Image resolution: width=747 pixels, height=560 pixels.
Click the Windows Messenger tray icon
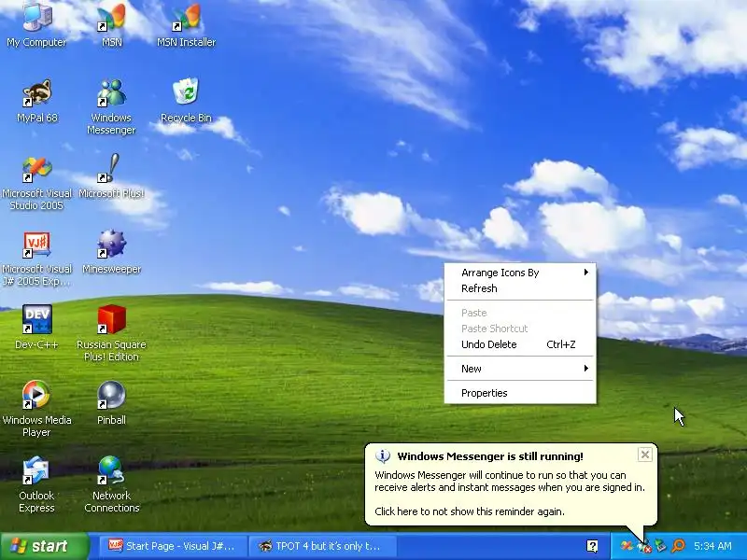click(x=644, y=547)
